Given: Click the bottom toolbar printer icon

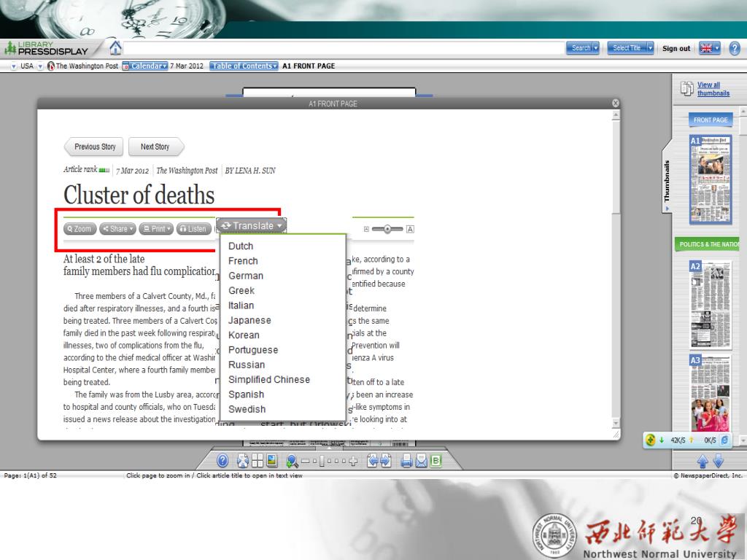Looking at the screenshot, I should coord(406,461).
